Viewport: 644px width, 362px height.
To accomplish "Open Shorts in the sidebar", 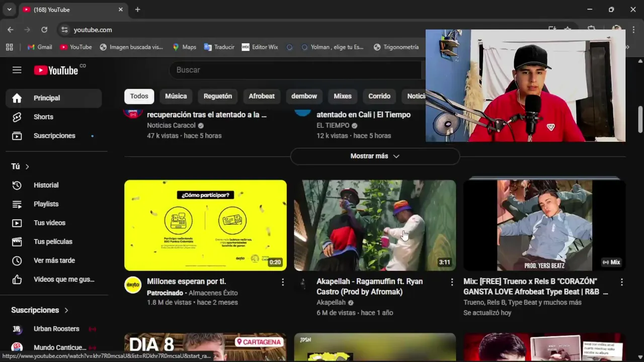I will coord(54,117).
